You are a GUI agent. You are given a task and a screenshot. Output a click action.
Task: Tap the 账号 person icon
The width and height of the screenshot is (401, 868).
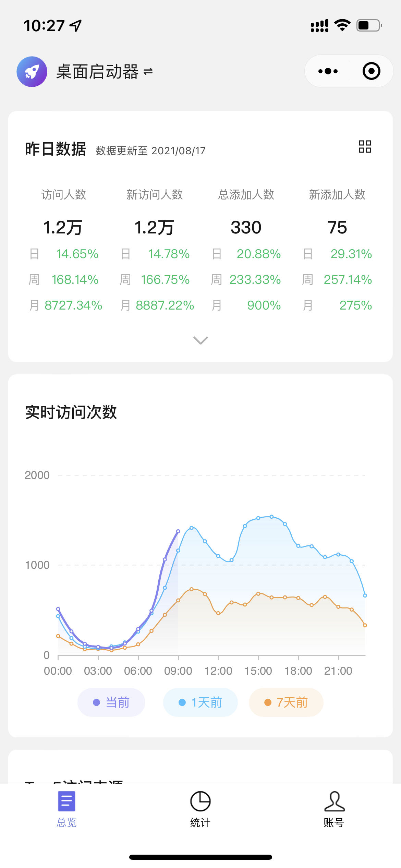(334, 801)
